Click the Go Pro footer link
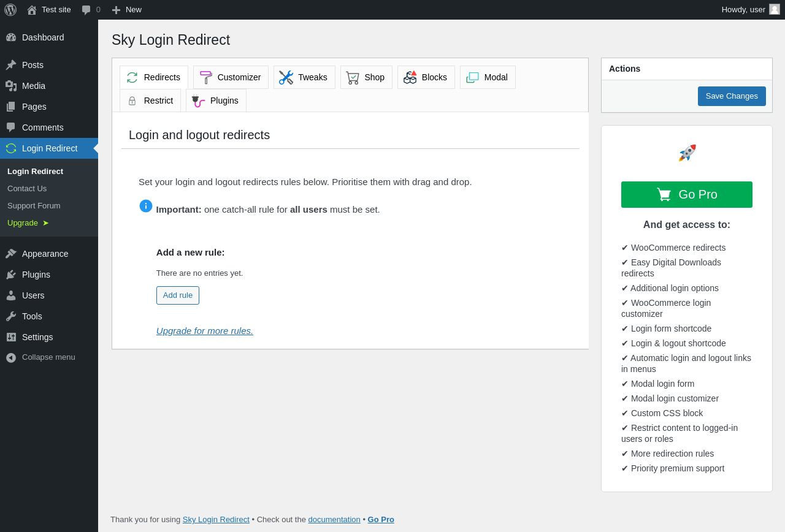Image resolution: width=785 pixels, height=532 pixels. tap(381, 520)
